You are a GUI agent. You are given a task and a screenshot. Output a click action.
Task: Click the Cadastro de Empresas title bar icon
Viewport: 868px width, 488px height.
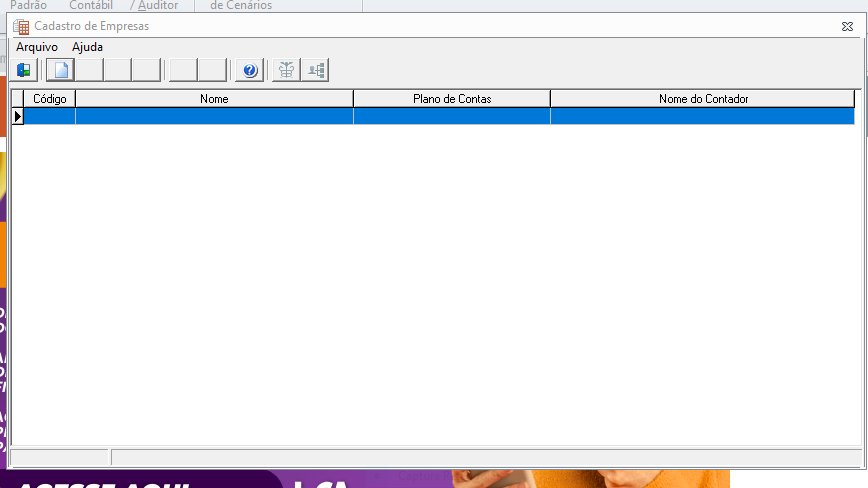click(21, 26)
